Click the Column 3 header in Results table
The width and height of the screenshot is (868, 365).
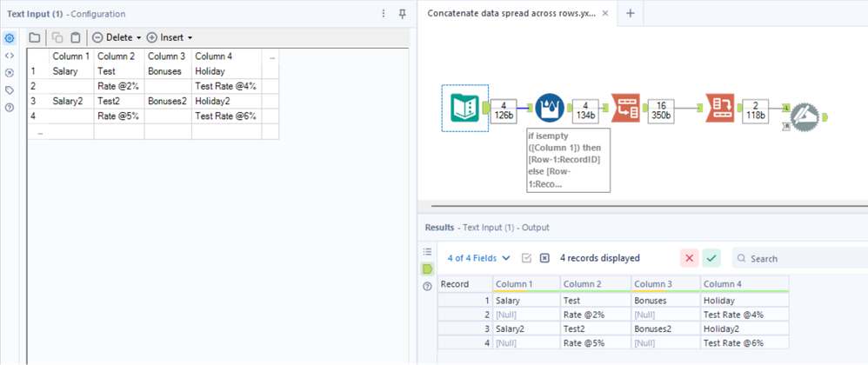(x=665, y=283)
